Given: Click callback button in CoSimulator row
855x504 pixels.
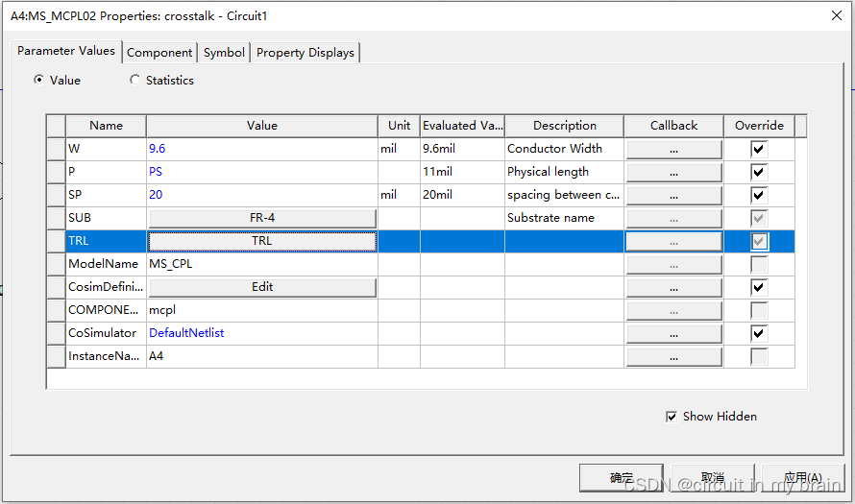Looking at the screenshot, I should point(673,333).
